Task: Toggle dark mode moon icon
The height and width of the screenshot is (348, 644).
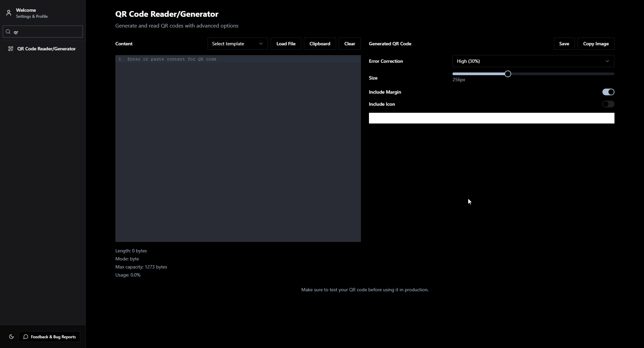Action: tap(11, 337)
